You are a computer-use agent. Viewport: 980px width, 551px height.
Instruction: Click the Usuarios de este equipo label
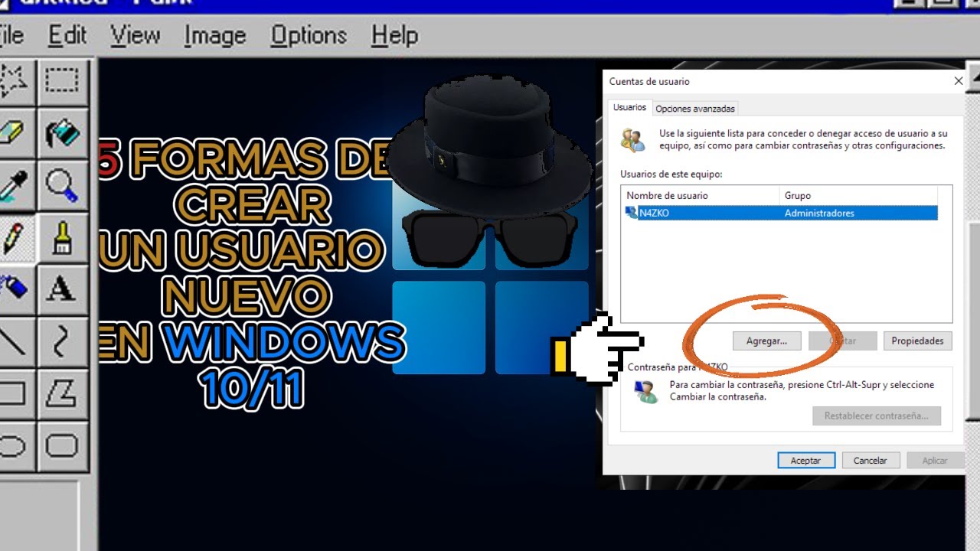click(x=671, y=174)
